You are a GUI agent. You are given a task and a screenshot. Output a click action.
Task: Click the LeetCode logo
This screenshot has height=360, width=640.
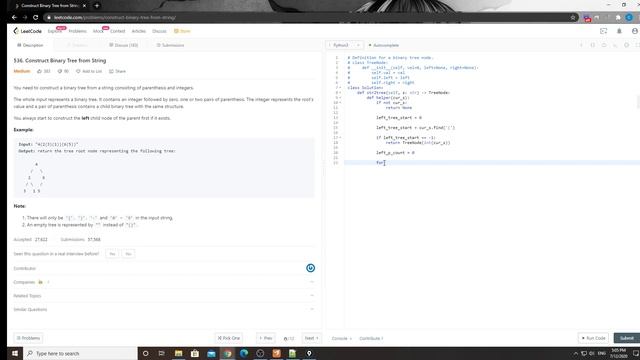pos(27,31)
